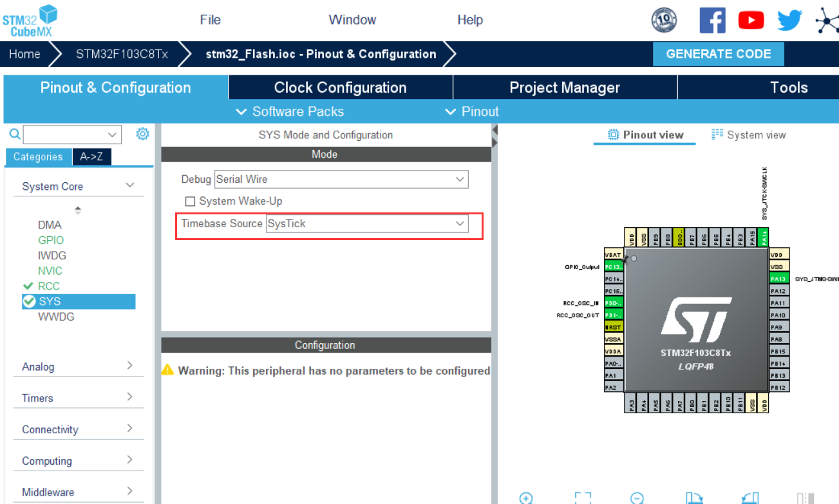Click STM32F103C8Tx breadcrumb
This screenshot has height=504, width=839.
tap(122, 54)
